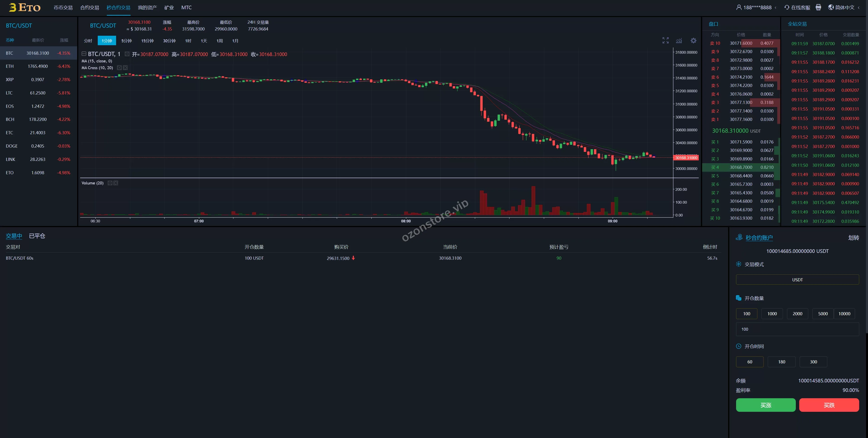This screenshot has width=868, height=438.
Task: Expand the 188****8888 account menu
Action: [x=757, y=7]
